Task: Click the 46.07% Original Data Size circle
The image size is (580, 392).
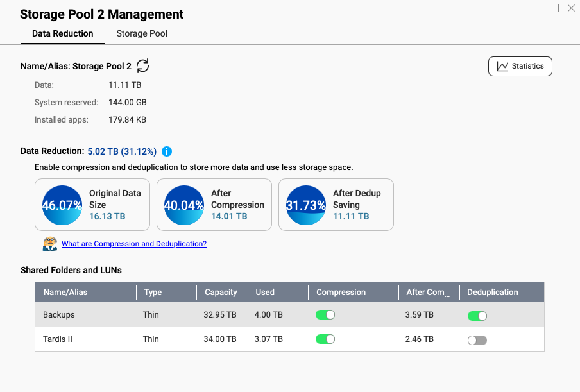Action: click(x=62, y=205)
